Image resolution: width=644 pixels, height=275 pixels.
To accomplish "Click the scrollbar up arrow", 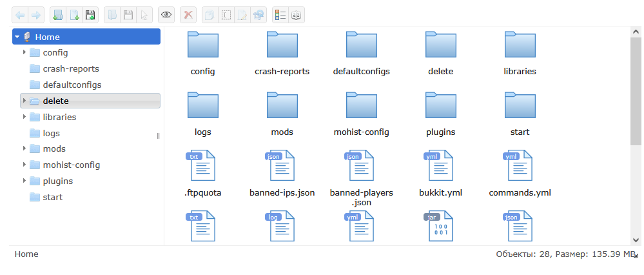I will coord(636,31).
